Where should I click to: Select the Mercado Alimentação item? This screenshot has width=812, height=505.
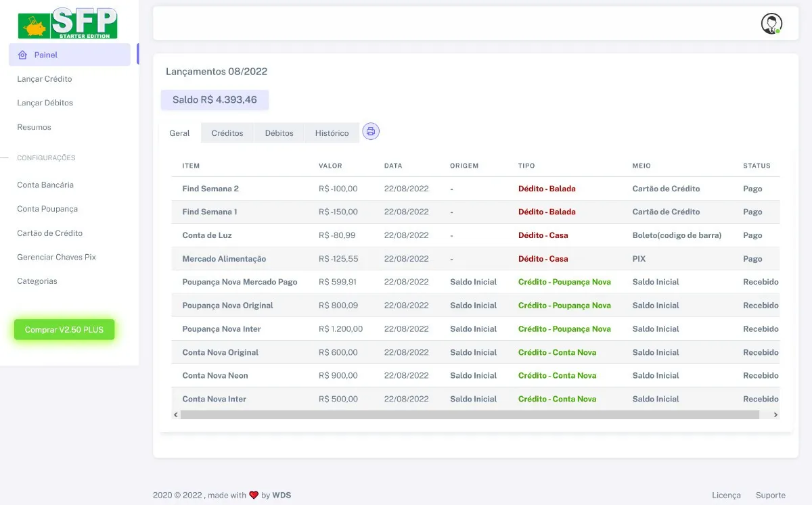(x=224, y=259)
